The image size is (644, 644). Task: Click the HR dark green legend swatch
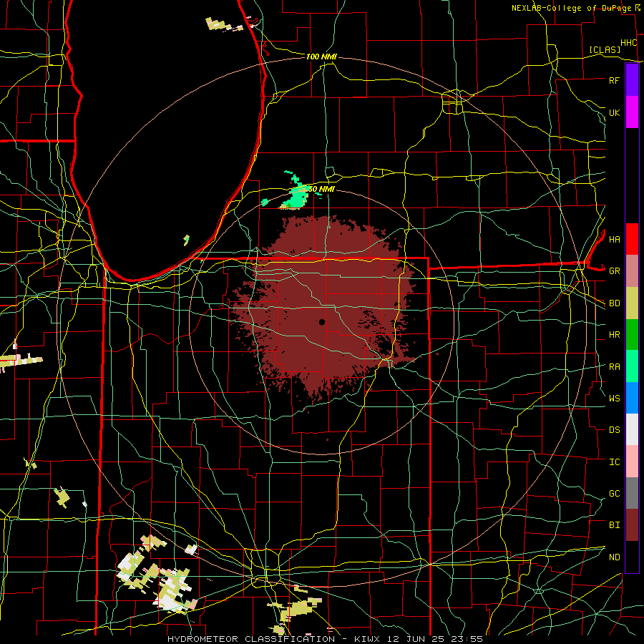pyautogui.click(x=632, y=335)
